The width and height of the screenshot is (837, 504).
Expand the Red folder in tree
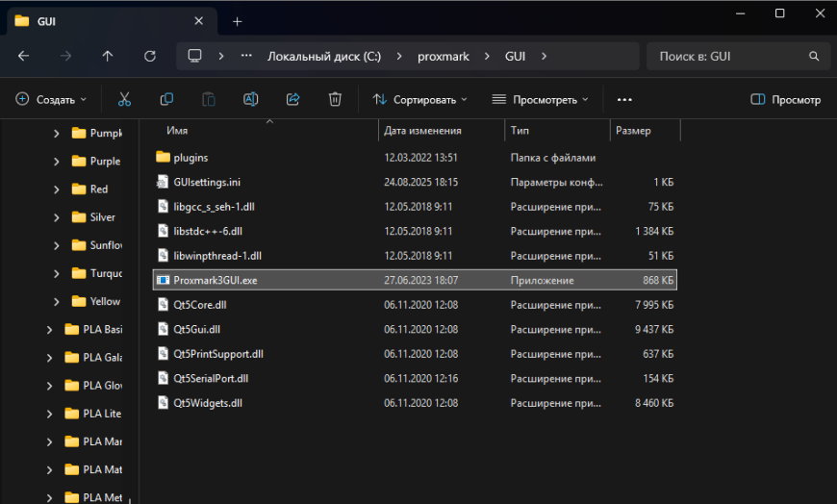click(x=56, y=189)
